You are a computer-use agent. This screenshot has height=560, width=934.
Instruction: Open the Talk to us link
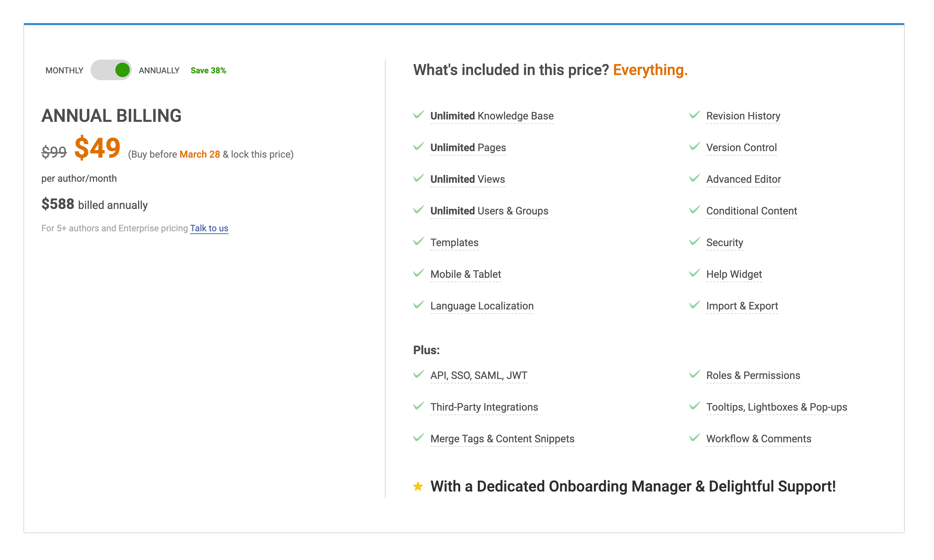209,228
